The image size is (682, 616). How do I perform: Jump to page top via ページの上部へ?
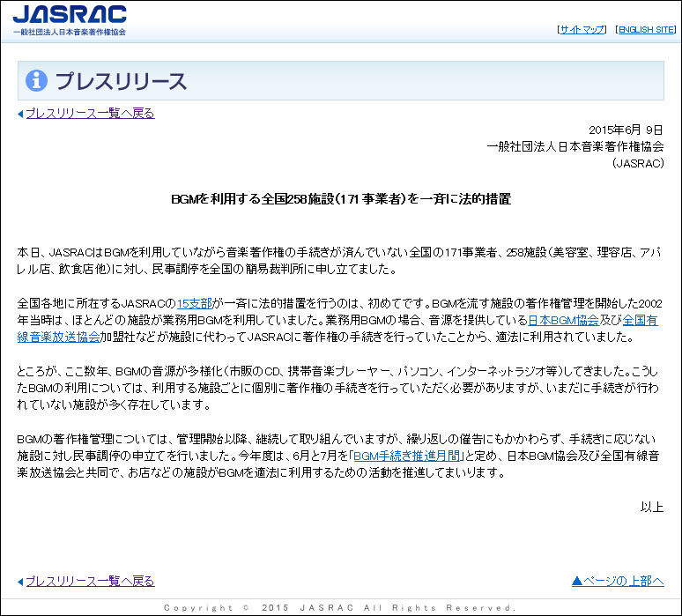tap(618, 582)
